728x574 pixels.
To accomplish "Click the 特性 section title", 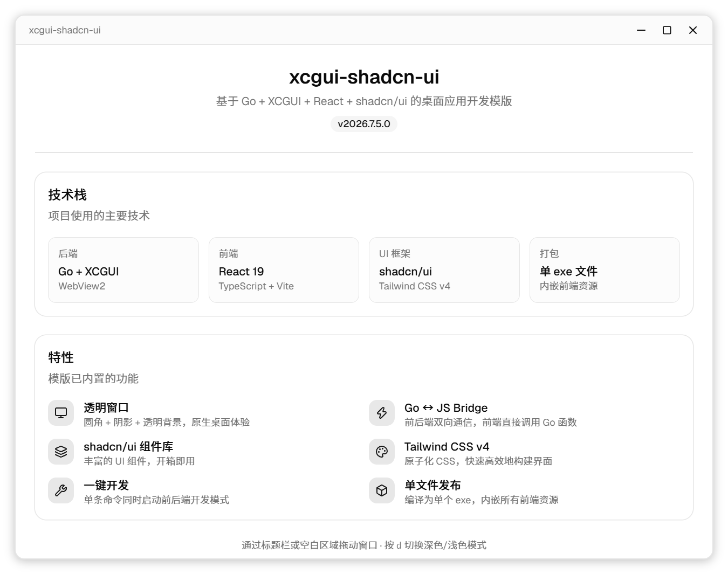I will coord(61,357).
